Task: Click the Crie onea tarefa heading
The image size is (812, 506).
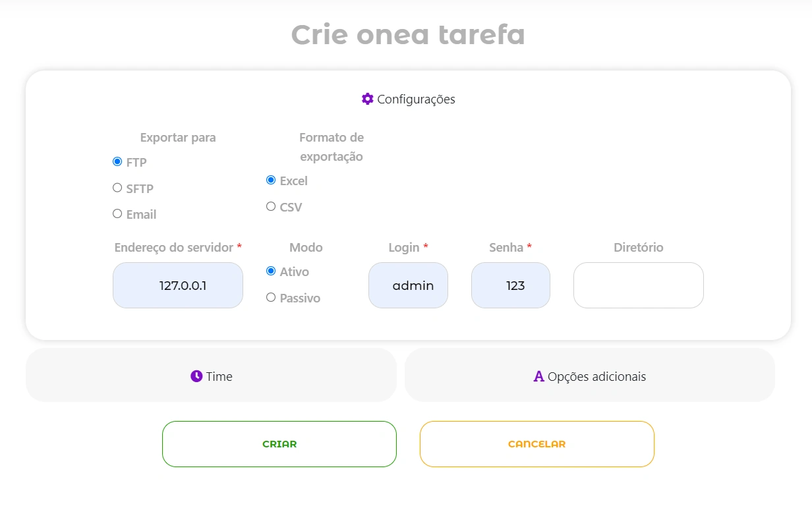Action: tap(408, 35)
